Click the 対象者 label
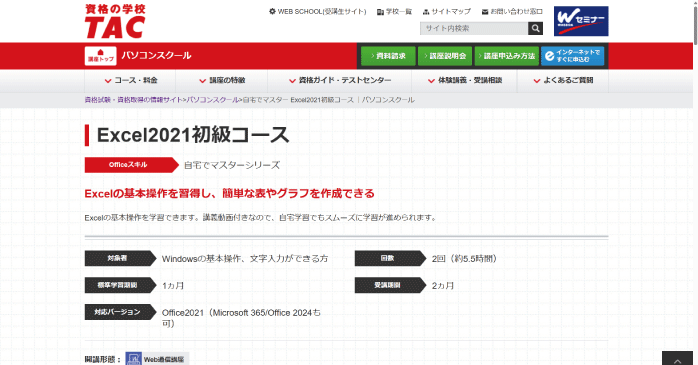698x365 pixels. [x=120, y=259]
